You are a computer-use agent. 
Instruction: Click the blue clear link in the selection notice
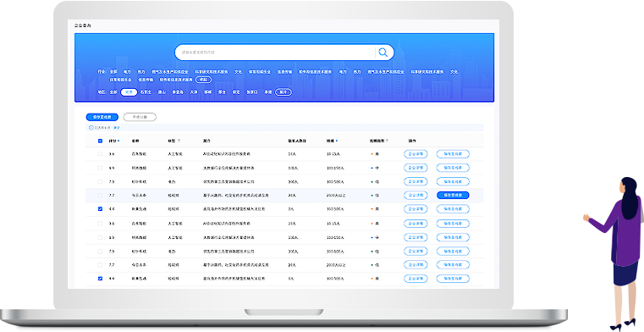click(117, 128)
